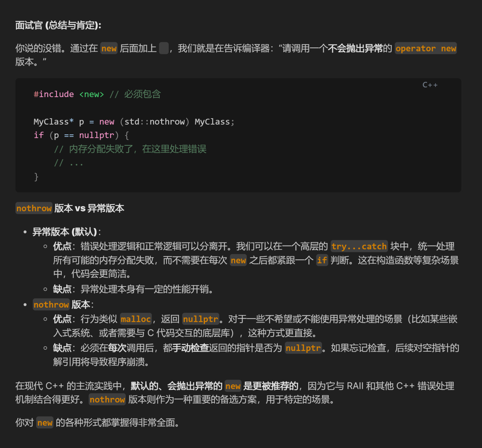Select the "try...catch" inline code
Viewport: 482px width, 448px height.
point(359,247)
